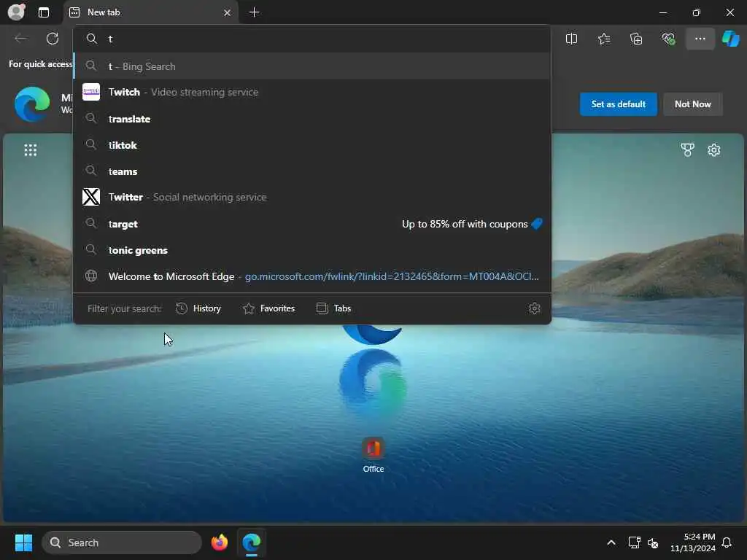Select the Twitter social networking suggestion
747x560 pixels.
pyautogui.click(x=312, y=197)
